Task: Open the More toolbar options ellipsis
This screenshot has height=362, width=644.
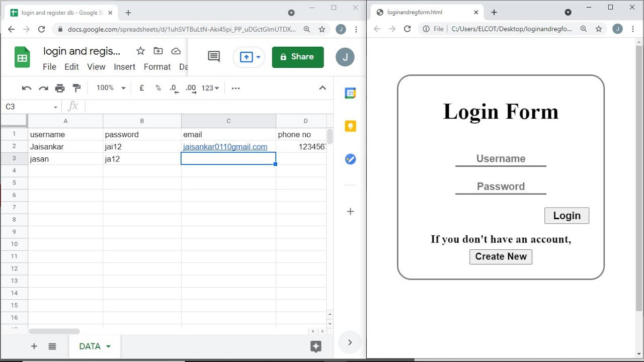Action: click(x=235, y=88)
